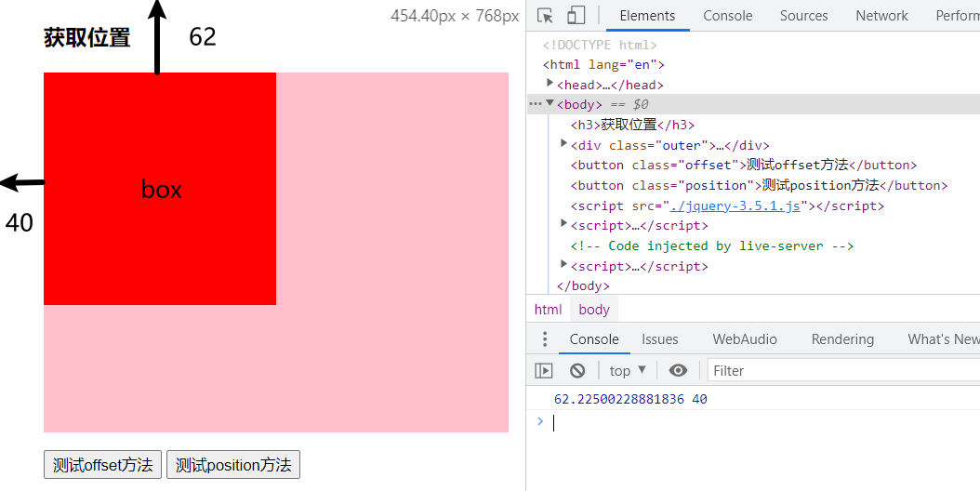
Task: Show the console sidebar icon
Action: tap(544, 371)
